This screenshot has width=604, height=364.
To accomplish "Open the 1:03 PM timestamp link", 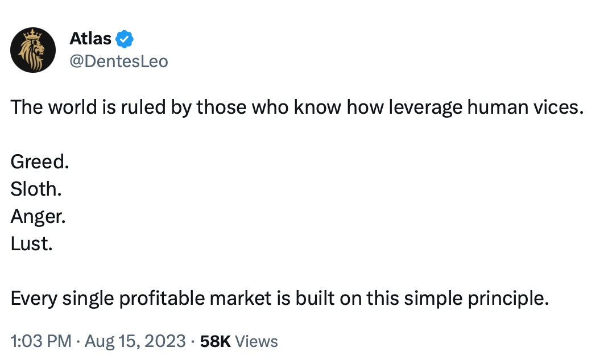I will coord(41,341).
